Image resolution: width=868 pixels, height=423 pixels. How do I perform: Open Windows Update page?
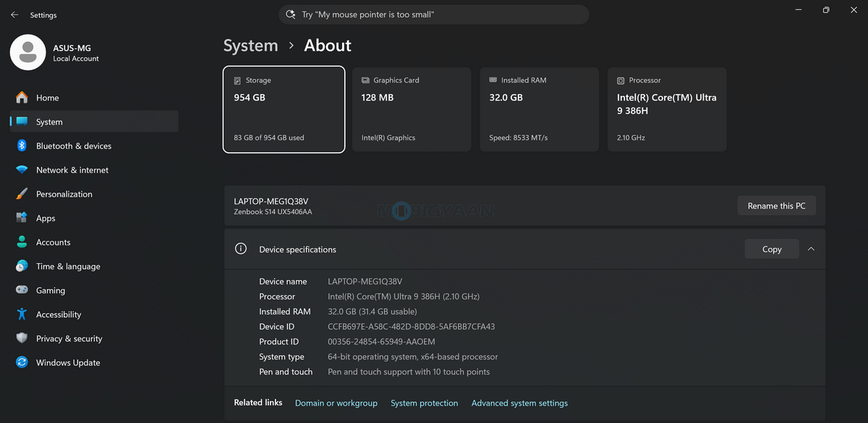pos(94,362)
